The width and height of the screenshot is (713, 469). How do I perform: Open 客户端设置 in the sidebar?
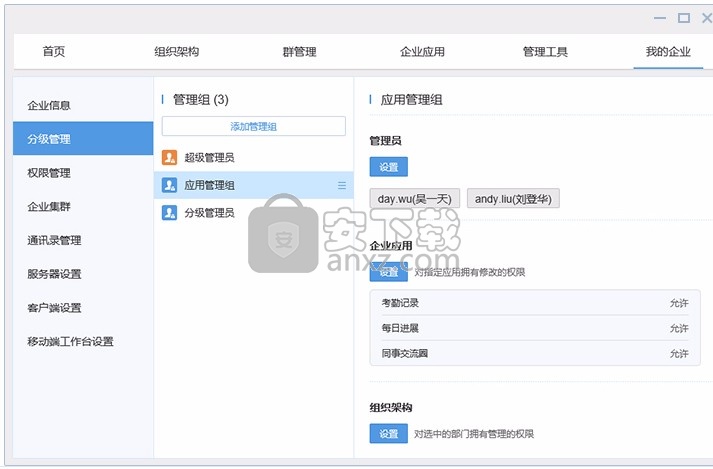coord(83,308)
